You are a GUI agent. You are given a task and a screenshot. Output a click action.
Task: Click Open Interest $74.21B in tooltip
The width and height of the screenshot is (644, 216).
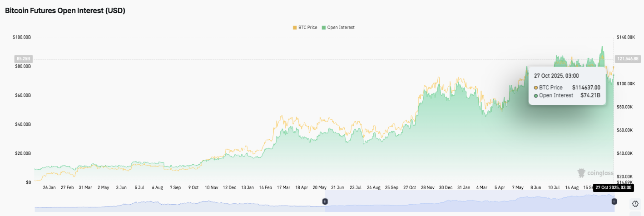point(590,95)
